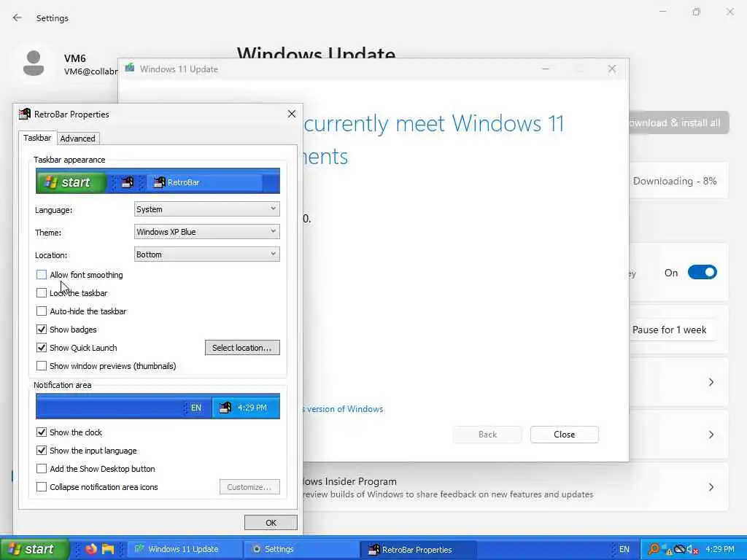Activate RetroBar Properties taskbar button
The width and height of the screenshot is (747, 560).
click(418, 549)
